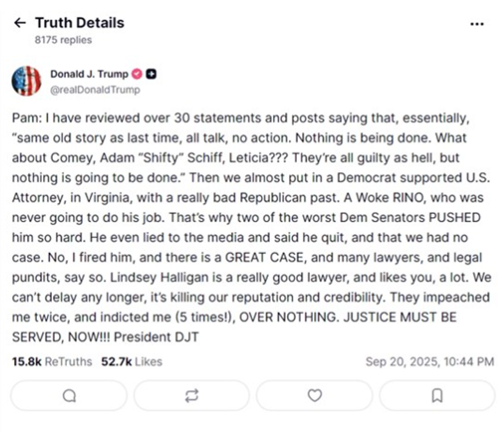Open the @realDonaldTrump handle link
This screenshot has width=504, height=440.
coord(95,90)
